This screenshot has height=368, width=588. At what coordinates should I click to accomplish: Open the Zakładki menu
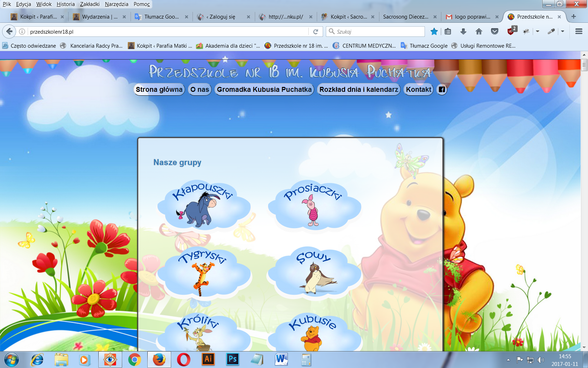point(90,4)
